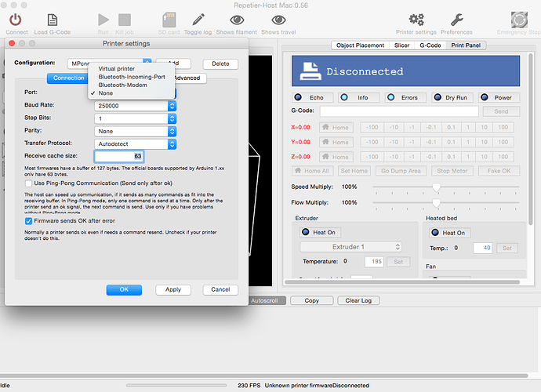Click X axis -100 move button
The width and height of the screenshot is (541, 392).
(x=372, y=127)
